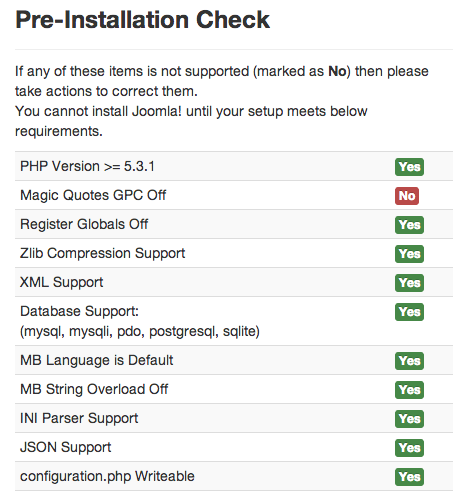Click the bold No word in instructions
This screenshot has height=504, width=456.
(337, 71)
